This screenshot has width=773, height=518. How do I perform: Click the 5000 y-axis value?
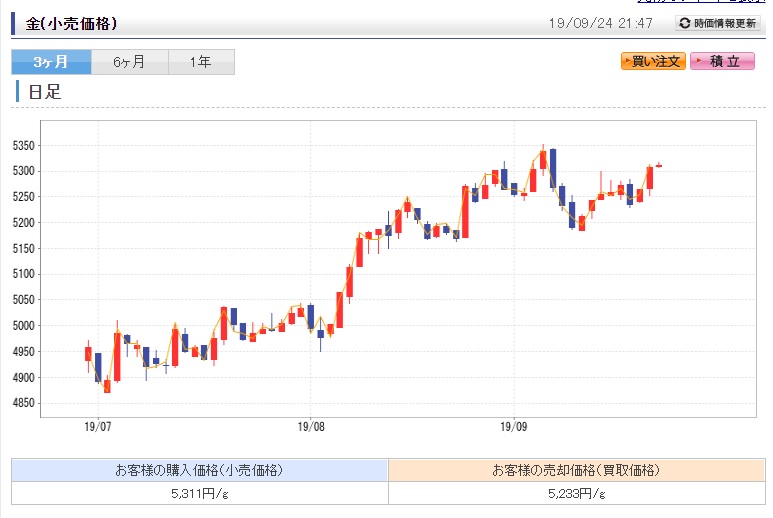pyautogui.click(x=24, y=326)
